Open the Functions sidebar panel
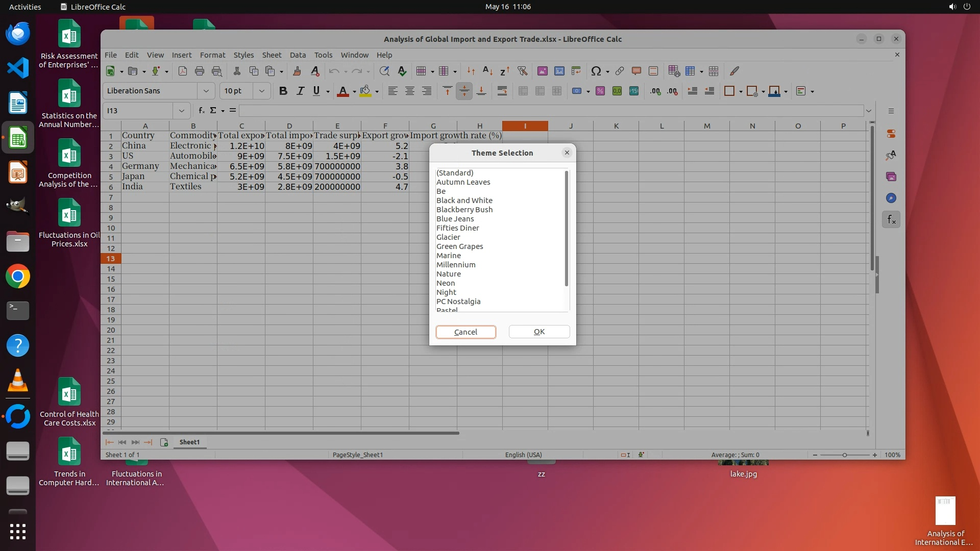The width and height of the screenshot is (980, 551). pyautogui.click(x=891, y=220)
